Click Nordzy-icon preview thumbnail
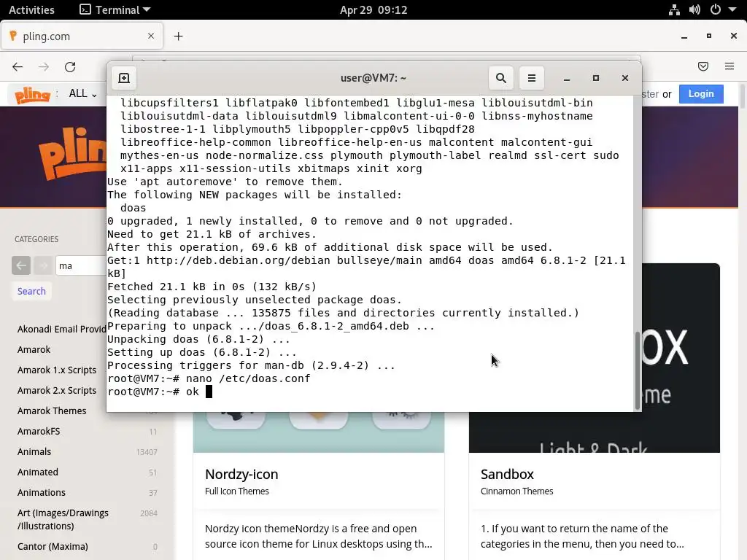Screen dimensions: 747x560 (x=318, y=432)
